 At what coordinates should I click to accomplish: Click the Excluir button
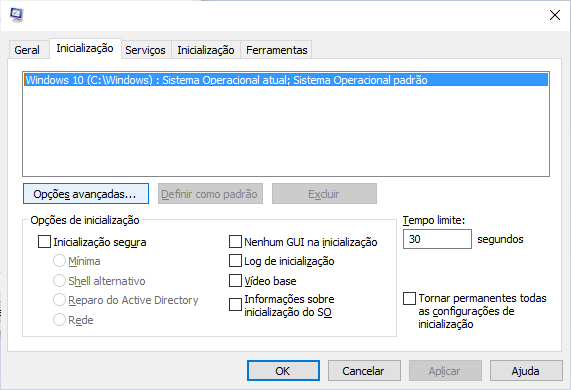click(x=324, y=194)
